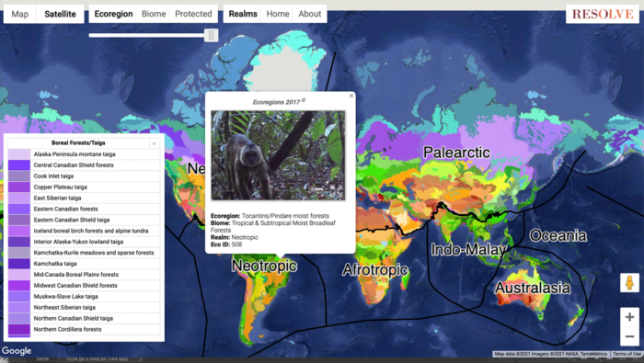This screenshot has height=363, width=644.
Task: Show the Protected areas layer
Action: pos(193,14)
